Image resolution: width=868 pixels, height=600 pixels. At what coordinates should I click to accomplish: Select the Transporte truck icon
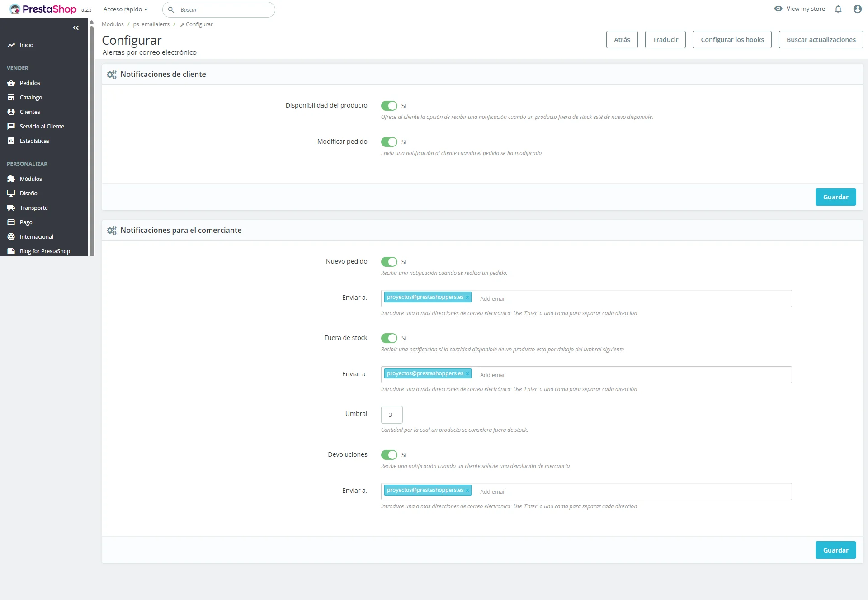11,208
